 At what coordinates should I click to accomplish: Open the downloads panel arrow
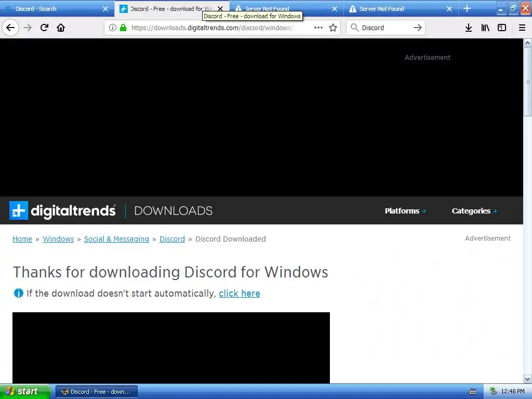point(469,28)
